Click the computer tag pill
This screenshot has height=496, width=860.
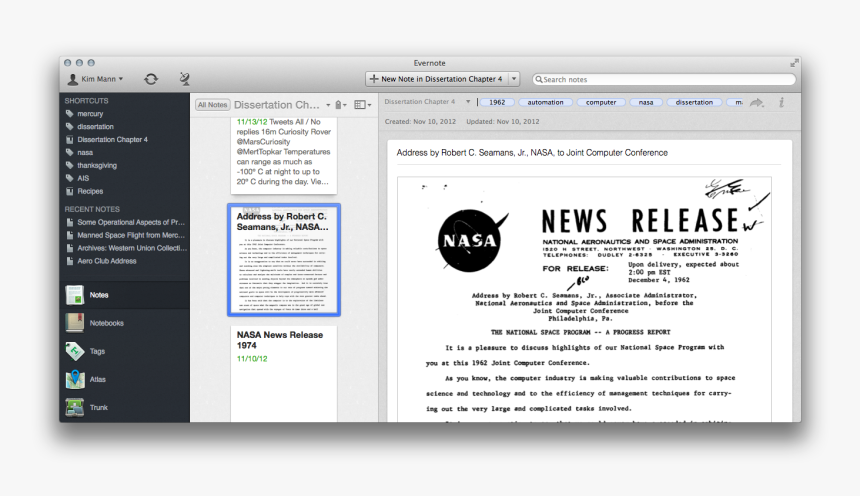(x=601, y=102)
